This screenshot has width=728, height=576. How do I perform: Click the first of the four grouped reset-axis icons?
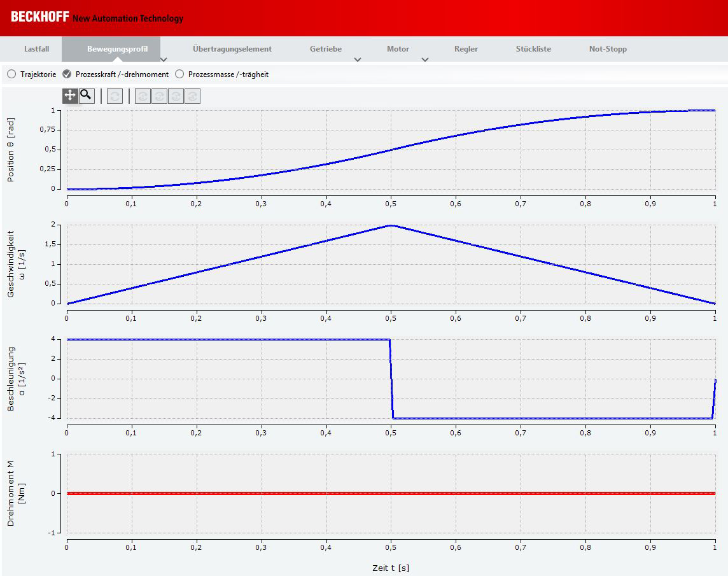pyautogui.click(x=143, y=96)
